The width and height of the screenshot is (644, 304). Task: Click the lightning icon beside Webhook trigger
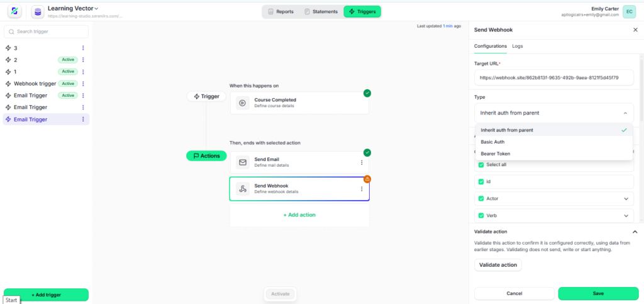pos(8,84)
